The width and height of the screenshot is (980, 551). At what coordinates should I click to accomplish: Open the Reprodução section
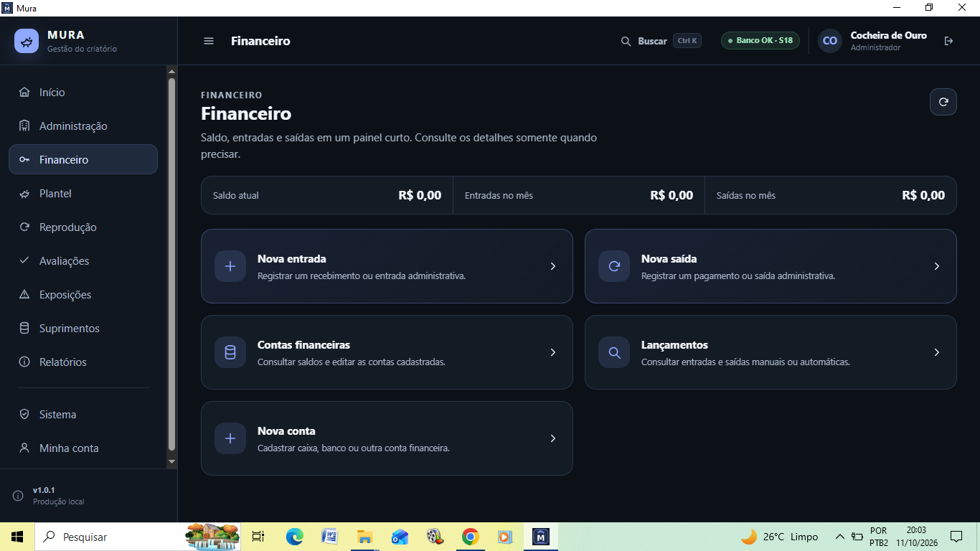[83, 227]
